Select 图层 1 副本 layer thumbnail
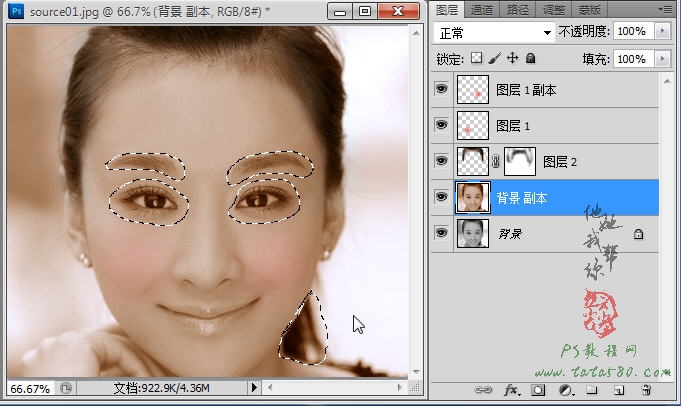Screen dimensions: 681x406 click(x=473, y=89)
